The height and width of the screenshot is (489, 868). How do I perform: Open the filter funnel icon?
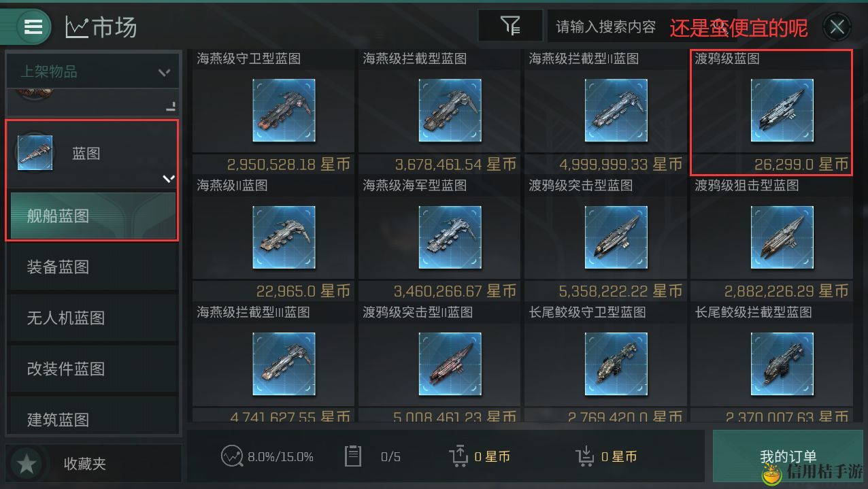pyautogui.click(x=510, y=26)
